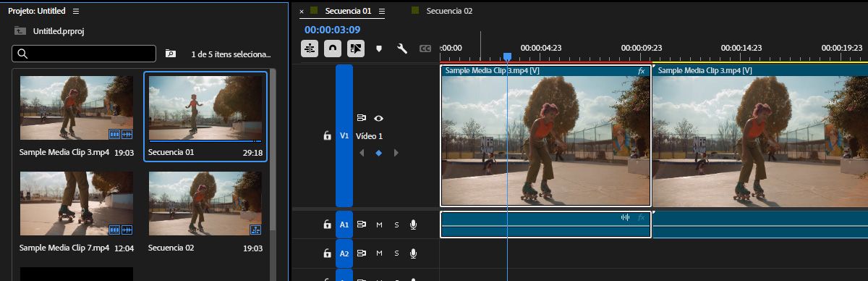Viewport: 868px width, 281px height.
Task: Click the Sample Media Clip 7.mp4 filename label
Action: [64, 248]
